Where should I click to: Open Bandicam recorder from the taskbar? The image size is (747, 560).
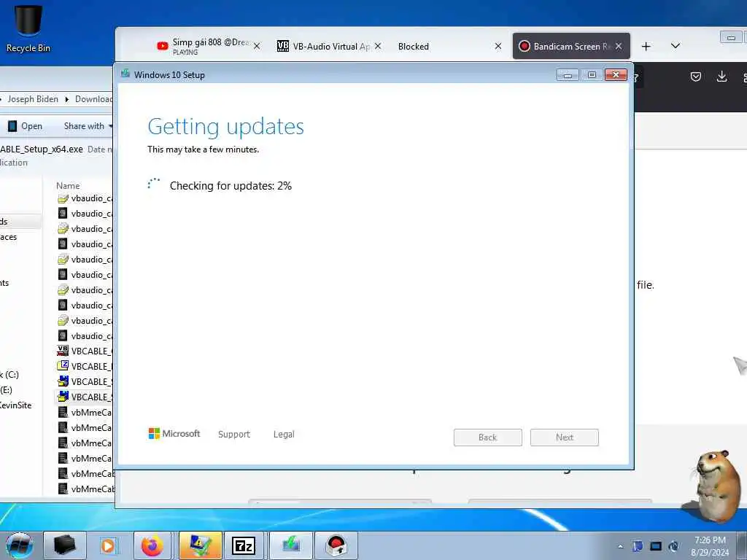pyautogui.click(x=336, y=545)
